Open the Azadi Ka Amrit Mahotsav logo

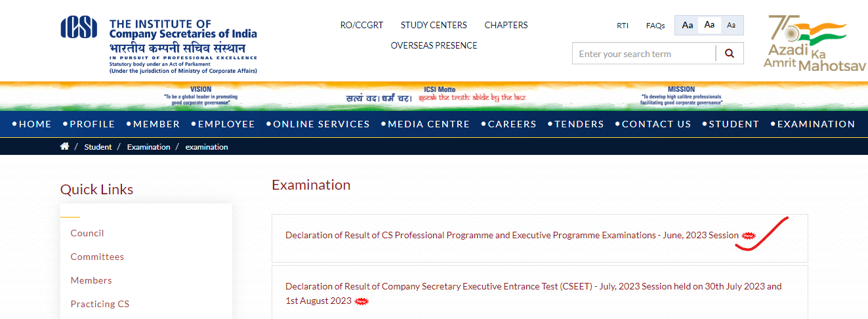815,43
